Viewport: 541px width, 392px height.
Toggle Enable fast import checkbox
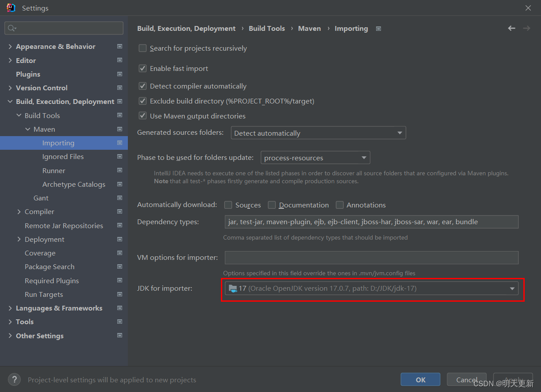click(x=142, y=68)
